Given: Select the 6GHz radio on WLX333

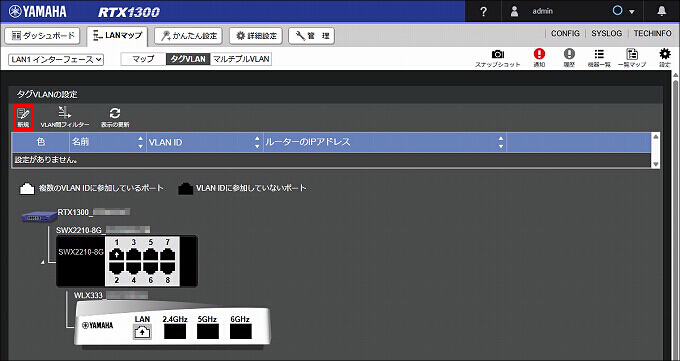Looking at the screenshot, I should point(241,332).
